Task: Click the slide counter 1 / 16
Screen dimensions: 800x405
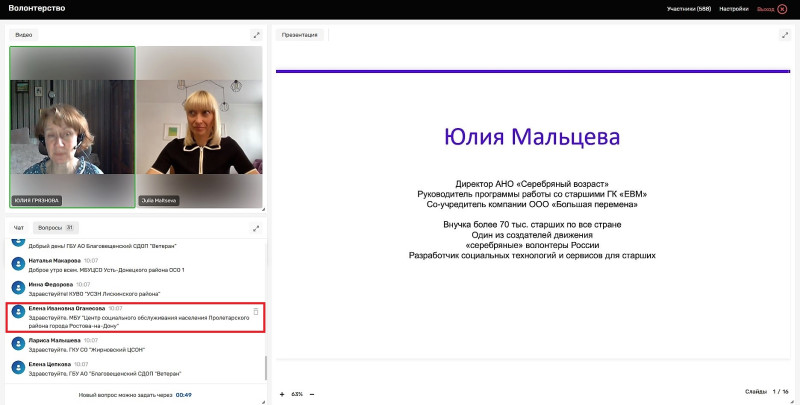Action: coord(780,392)
